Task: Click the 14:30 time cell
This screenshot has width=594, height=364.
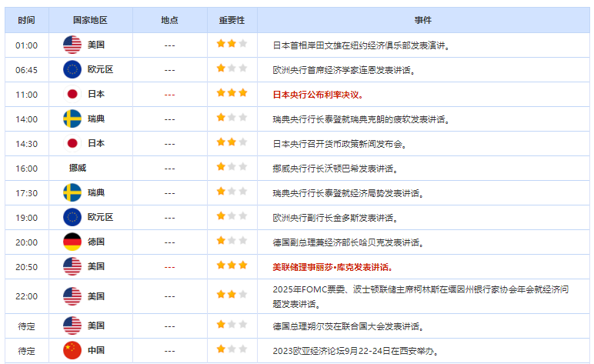Action: (26, 144)
